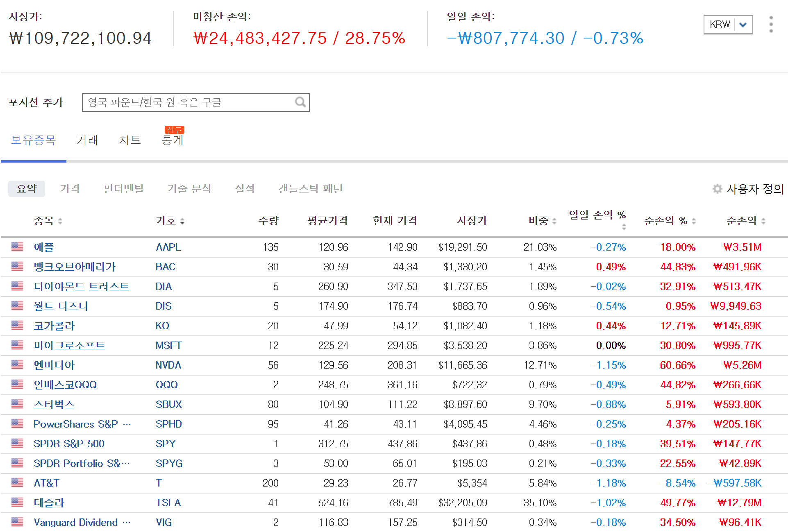Select the 가격 view

(x=70, y=189)
